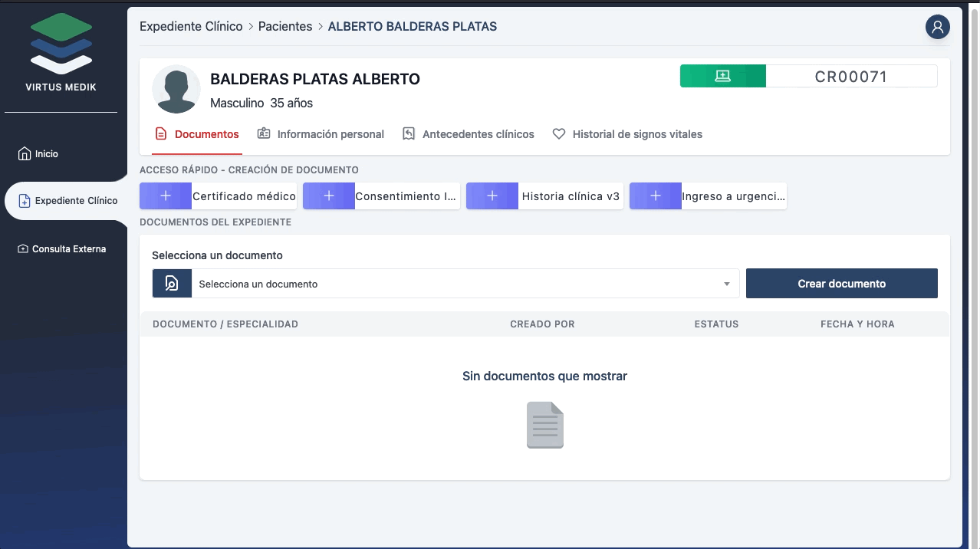
Task: Click the patient avatar photo
Action: click(x=176, y=90)
